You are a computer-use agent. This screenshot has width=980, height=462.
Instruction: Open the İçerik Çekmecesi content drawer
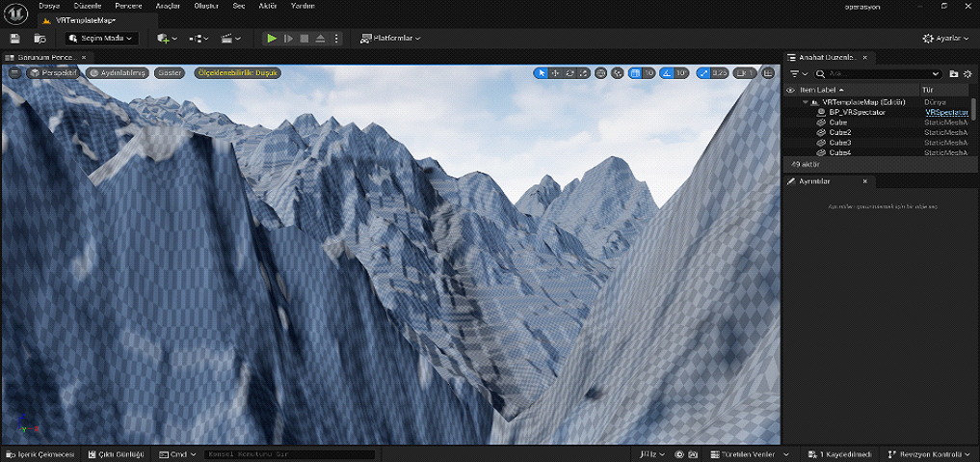tap(40, 454)
